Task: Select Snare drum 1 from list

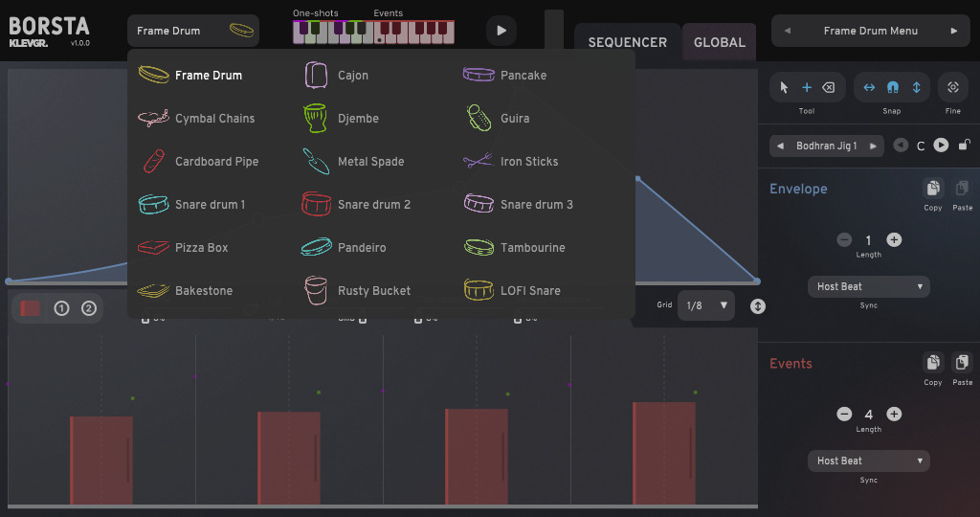Action: click(191, 205)
